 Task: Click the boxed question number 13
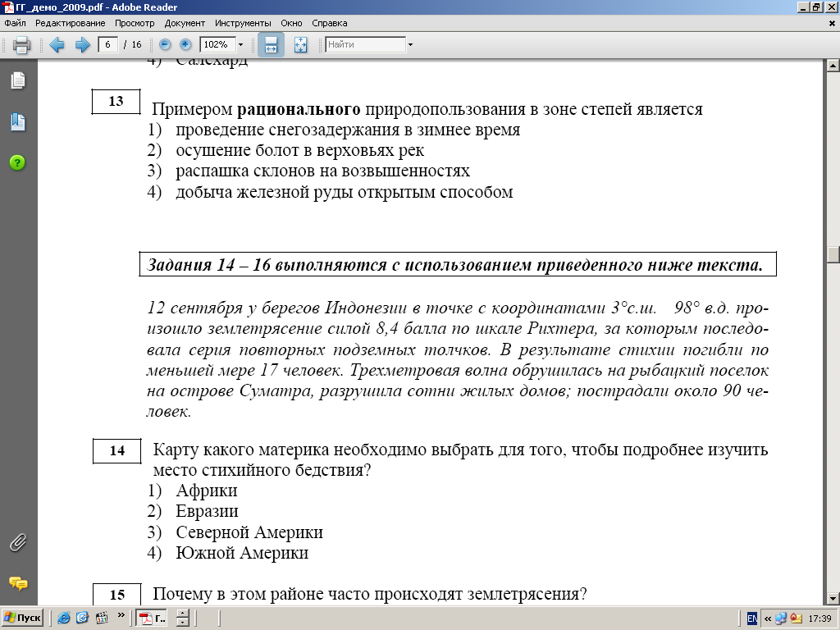coord(116,101)
